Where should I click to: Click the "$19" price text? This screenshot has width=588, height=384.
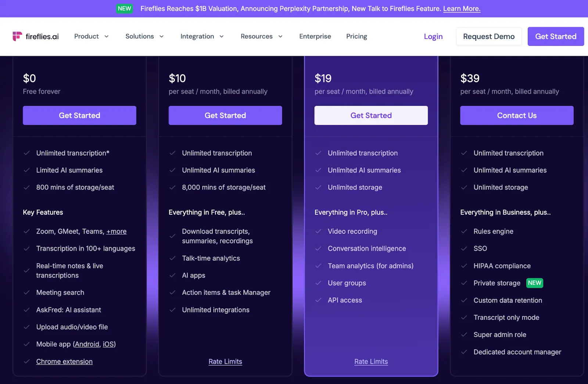(323, 78)
